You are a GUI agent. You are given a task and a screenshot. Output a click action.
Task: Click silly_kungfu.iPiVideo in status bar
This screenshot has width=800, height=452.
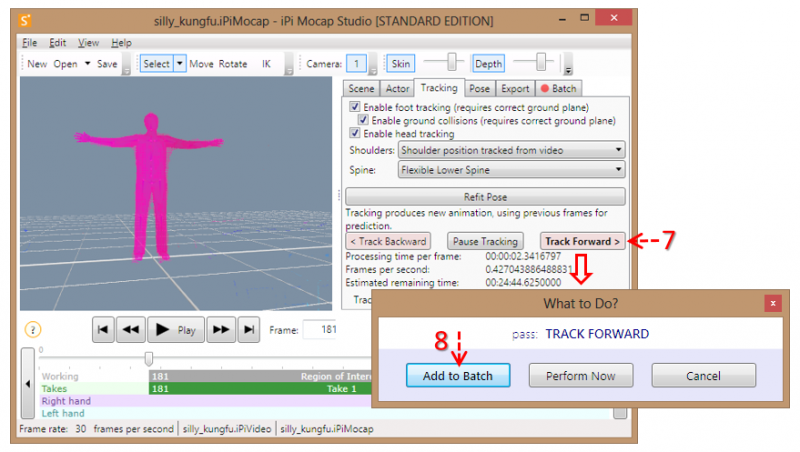click(x=227, y=429)
